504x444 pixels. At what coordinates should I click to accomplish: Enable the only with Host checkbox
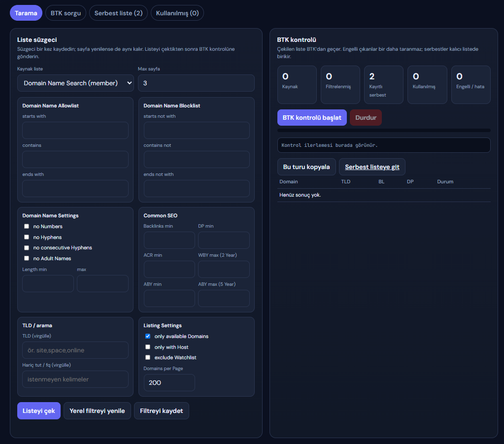click(x=148, y=347)
